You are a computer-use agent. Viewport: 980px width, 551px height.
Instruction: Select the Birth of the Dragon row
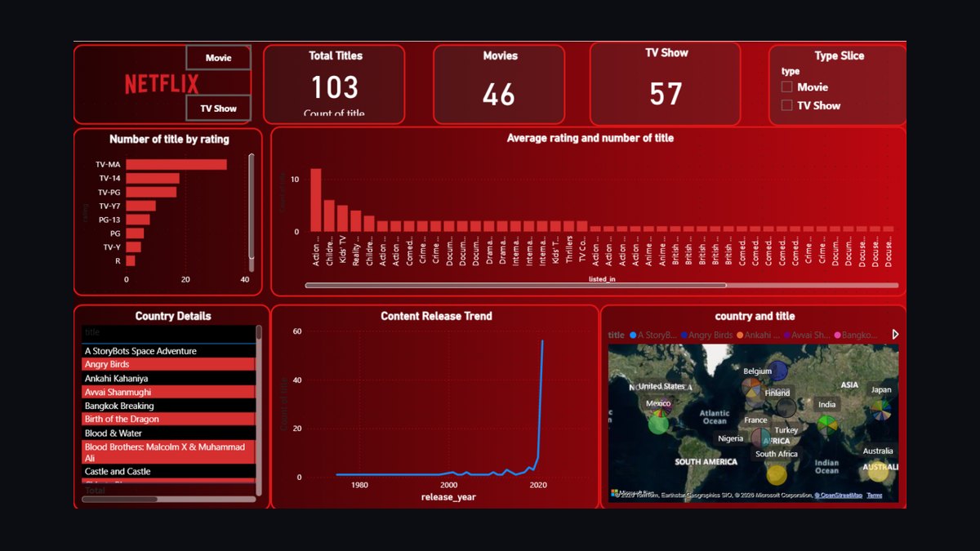168,419
